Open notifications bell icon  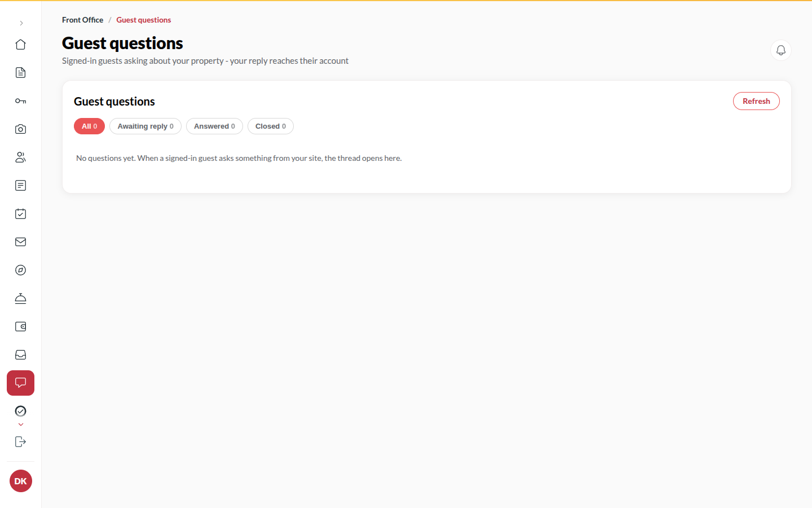(781, 50)
